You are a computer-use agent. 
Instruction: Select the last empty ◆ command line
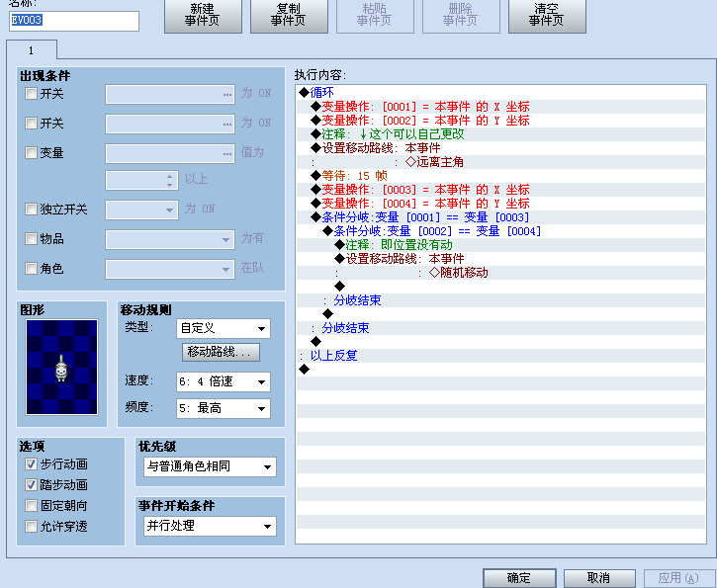(500, 370)
